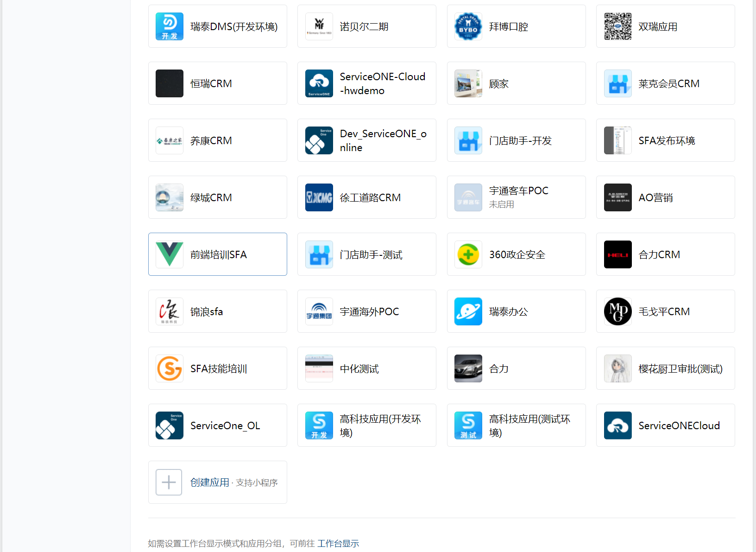Open the 高科技应用(开发环境) icon
The width and height of the screenshot is (756, 552).
click(x=319, y=425)
